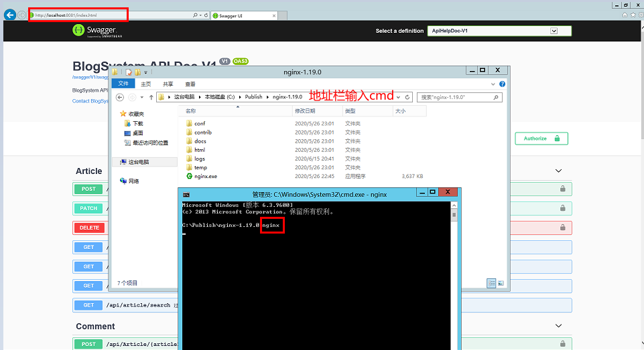Click 本地磁盘 (C:) in breadcrumb path
Viewport: 644px width, 350px height.
[x=220, y=97]
